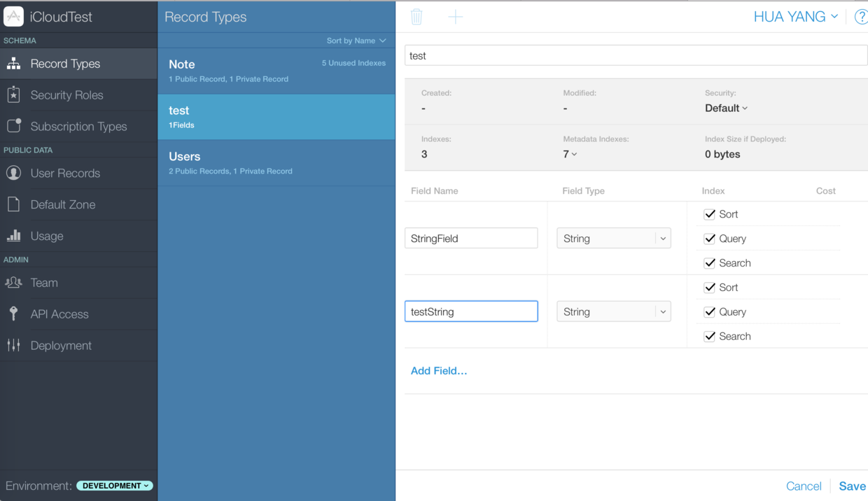Disable Search index for StringField
Screen dimensions: 868x501
(x=710, y=263)
